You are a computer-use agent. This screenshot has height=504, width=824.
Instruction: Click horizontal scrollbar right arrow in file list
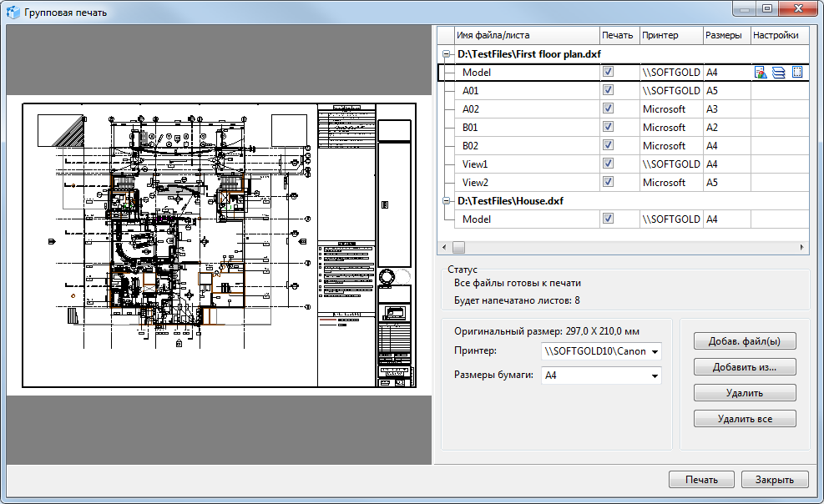click(803, 247)
